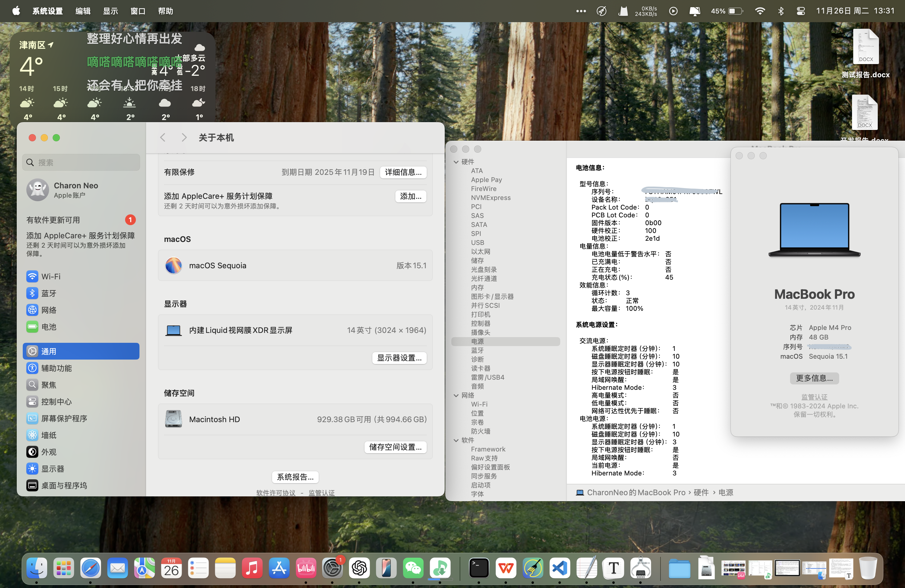Open the 监管认证 link at bottom
Screen dimensions: 905x588
pos(321,492)
